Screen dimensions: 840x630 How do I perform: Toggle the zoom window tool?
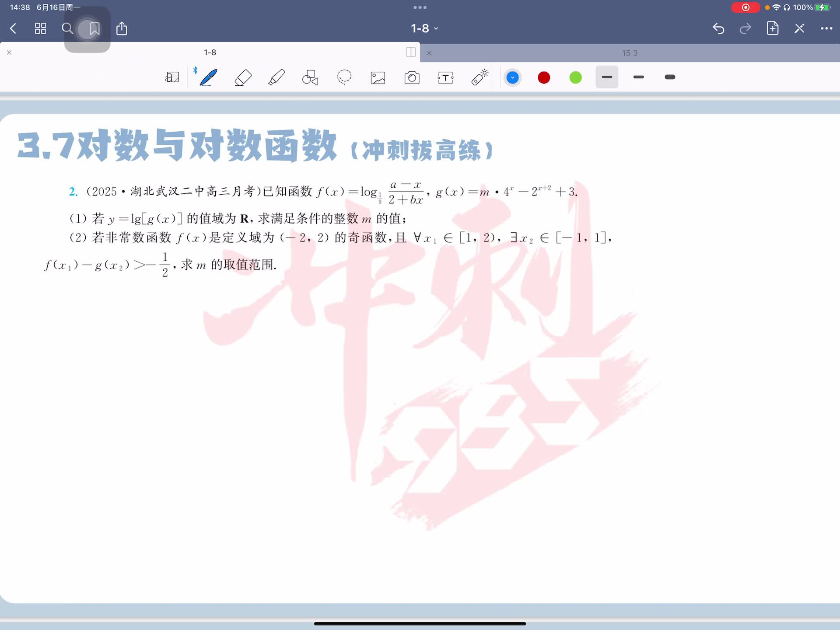pos(172,77)
